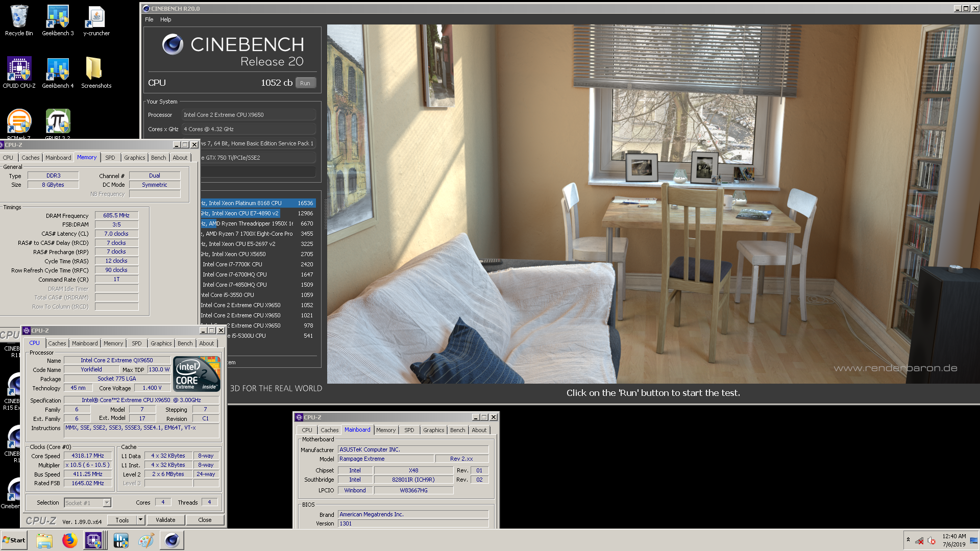Viewport: 980px width, 551px height.
Task: Click the Core Speed value 4318.17 MHz
Action: point(88,456)
